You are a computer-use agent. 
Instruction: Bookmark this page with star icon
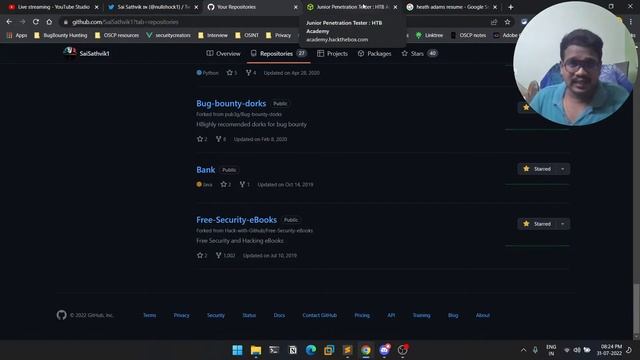click(x=507, y=22)
